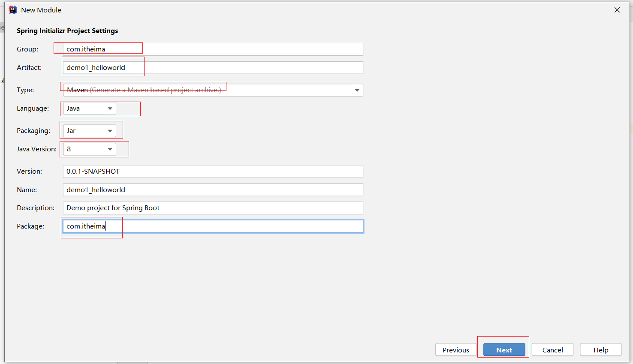Click the Artifact text field

pyautogui.click(x=213, y=68)
